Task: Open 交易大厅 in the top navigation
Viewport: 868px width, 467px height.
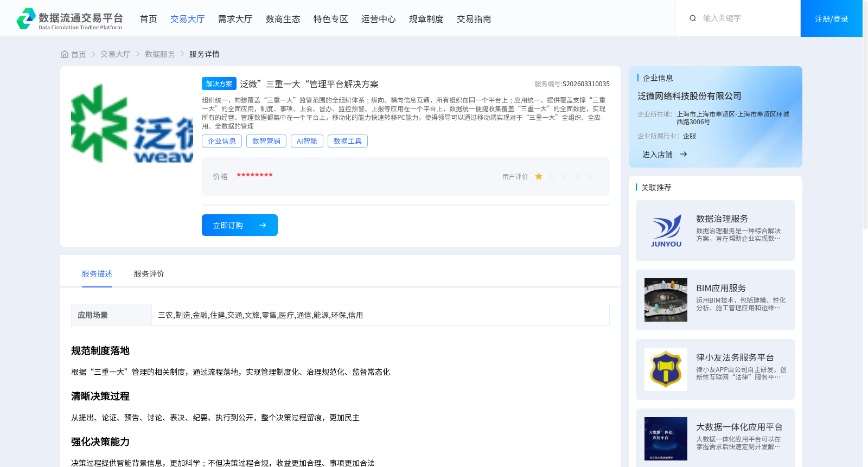Action: click(188, 19)
